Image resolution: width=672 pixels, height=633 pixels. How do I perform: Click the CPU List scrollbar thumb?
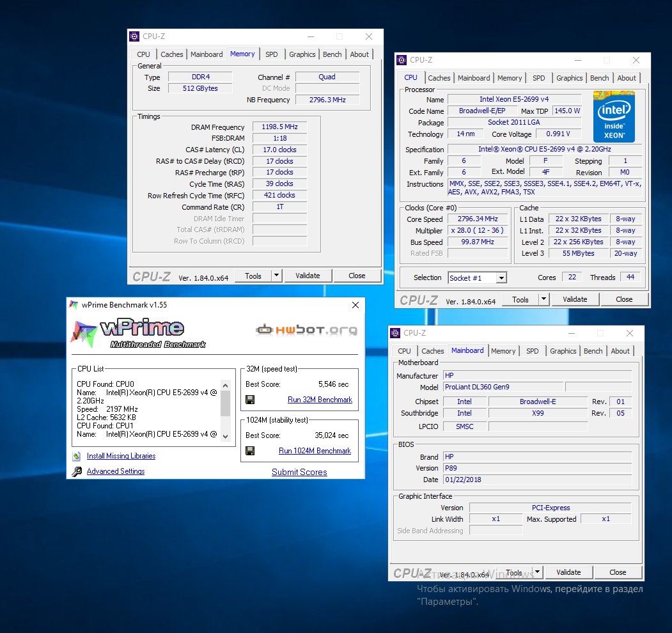pyautogui.click(x=226, y=403)
